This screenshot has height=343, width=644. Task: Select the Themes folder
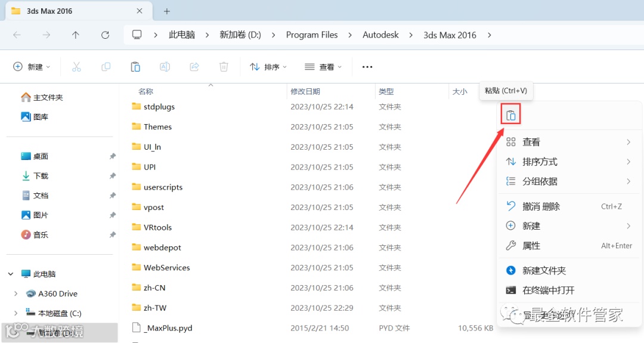coord(151,126)
